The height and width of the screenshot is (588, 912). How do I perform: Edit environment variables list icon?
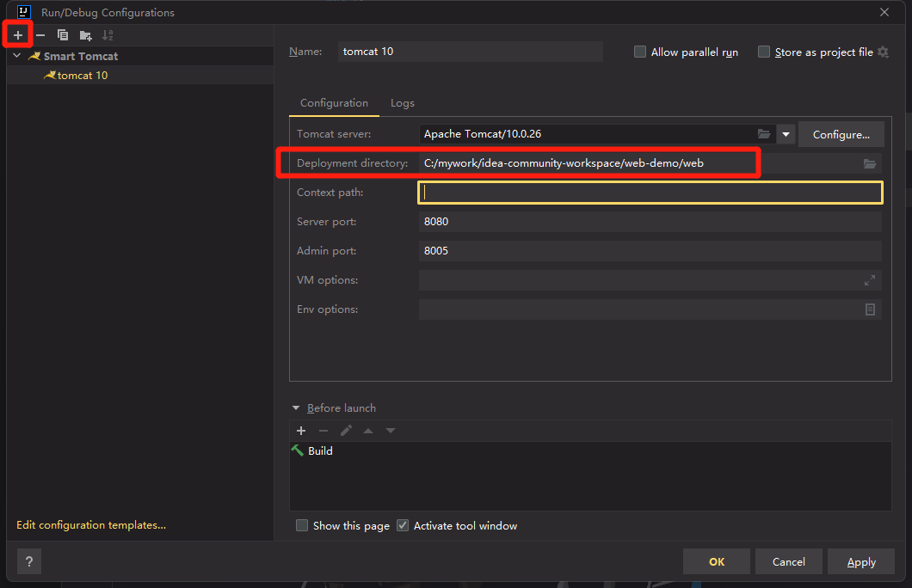point(870,309)
